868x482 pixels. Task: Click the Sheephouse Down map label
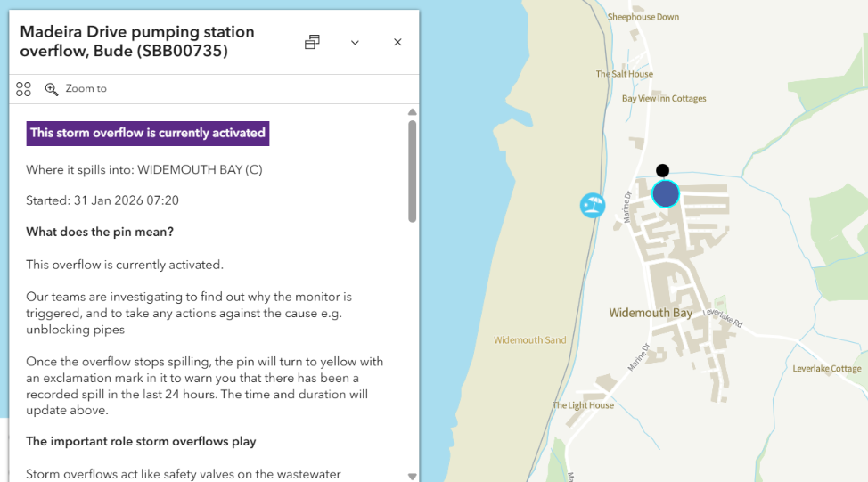coord(643,17)
